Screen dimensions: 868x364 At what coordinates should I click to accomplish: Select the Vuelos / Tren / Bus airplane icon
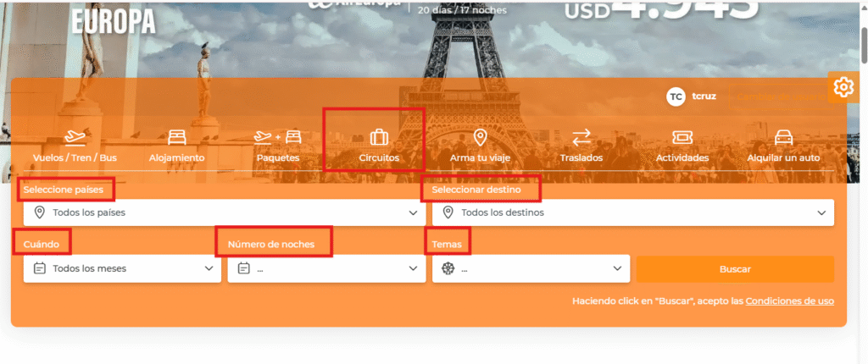pos(75,136)
